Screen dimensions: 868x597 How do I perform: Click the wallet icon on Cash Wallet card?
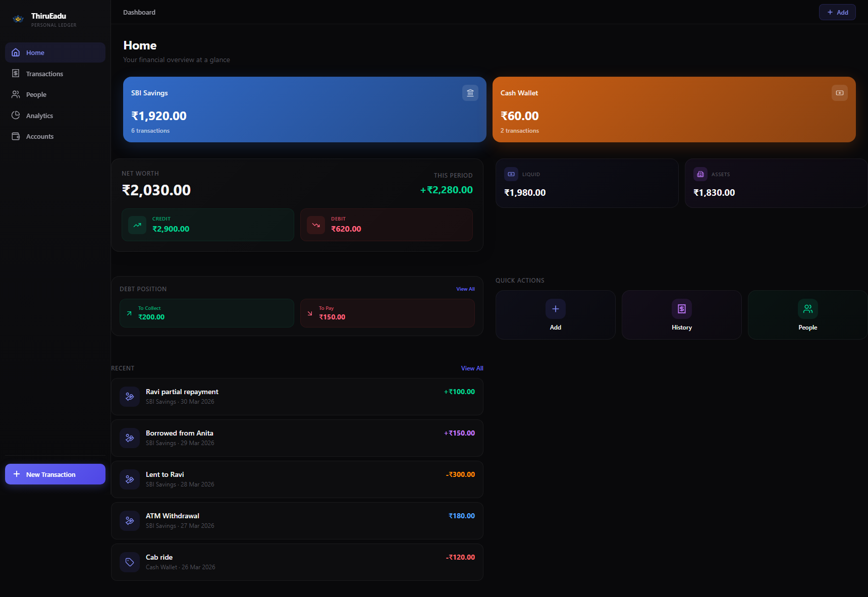pos(839,93)
